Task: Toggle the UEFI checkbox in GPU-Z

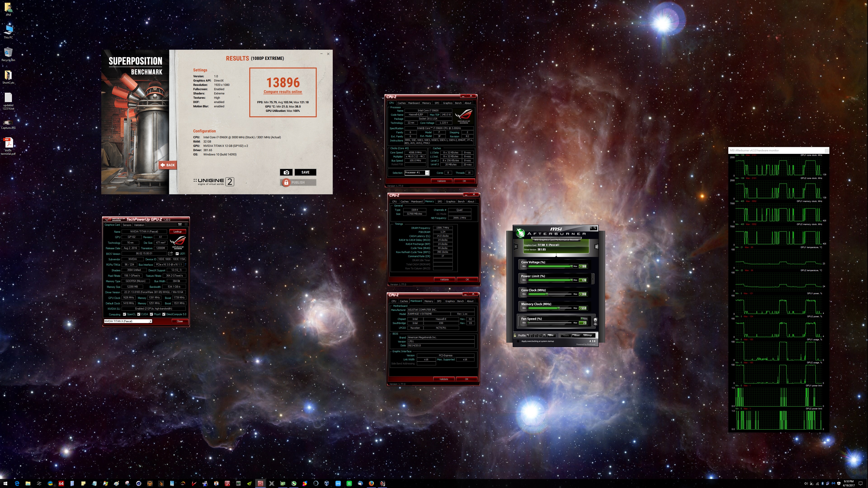Action: click(x=177, y=253)
